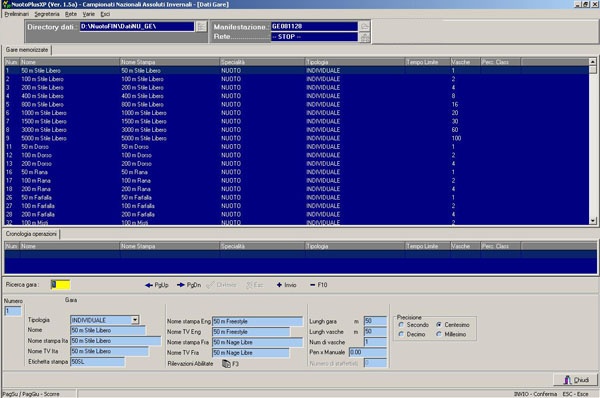This screenshot has width=600, height=398.
Task: Click the Ricerca gara yellow search field
Action: (x=60, y=285)
